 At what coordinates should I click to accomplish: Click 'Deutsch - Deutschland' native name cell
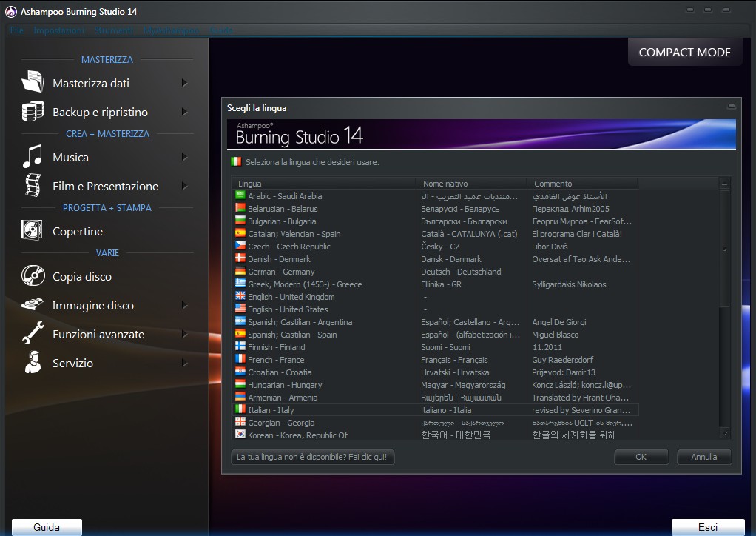(x=461, y=272)
